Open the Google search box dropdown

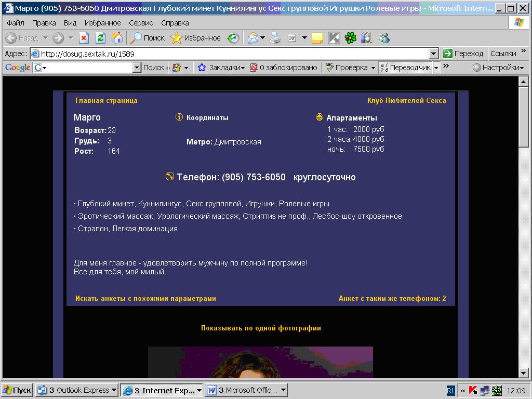pos(137,68)
